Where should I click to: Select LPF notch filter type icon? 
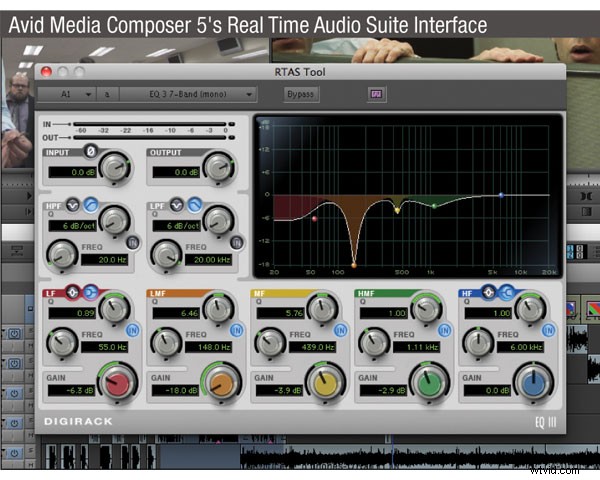pos(177,205)
